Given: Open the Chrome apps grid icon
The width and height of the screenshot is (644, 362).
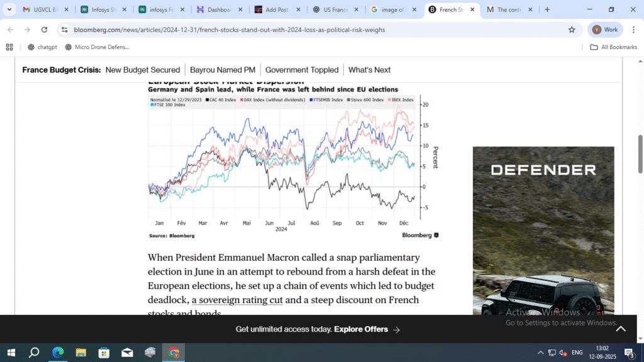Looking at the screenshot, I should click(x=9, y=47).
